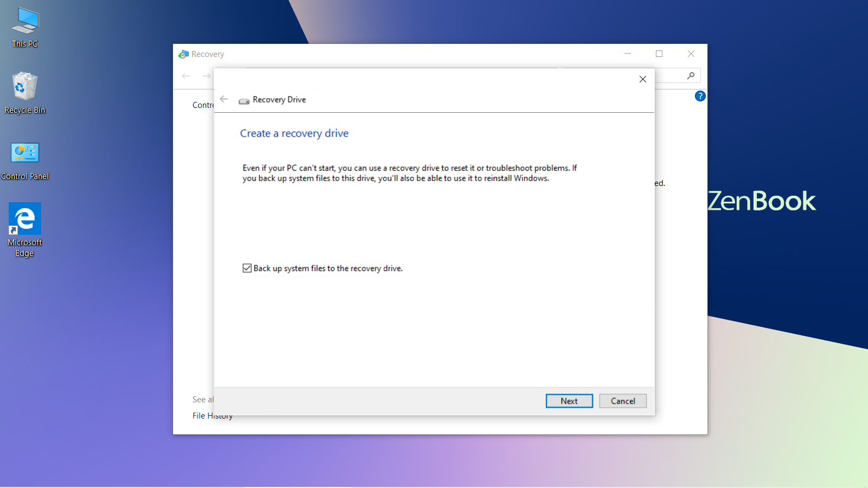This screenshot has width=868, height=488.
Task: Cancel the recovery drive creation
Action: [623, 401]
